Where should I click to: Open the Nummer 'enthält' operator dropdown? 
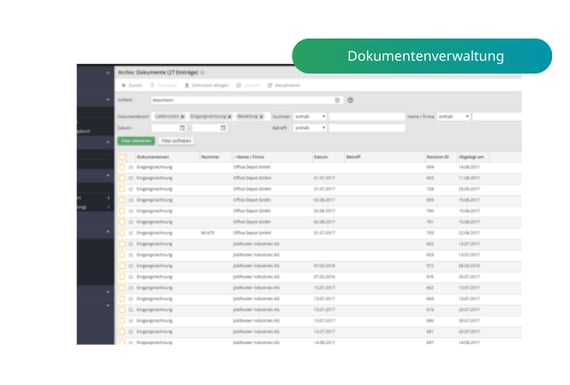coord(310,117)
